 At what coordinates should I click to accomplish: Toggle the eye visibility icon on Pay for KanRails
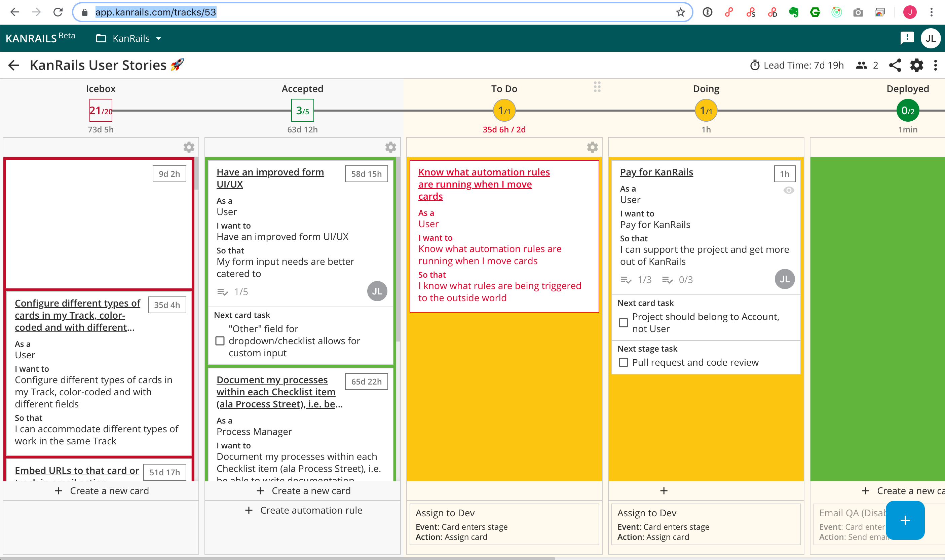pos(789,191)
